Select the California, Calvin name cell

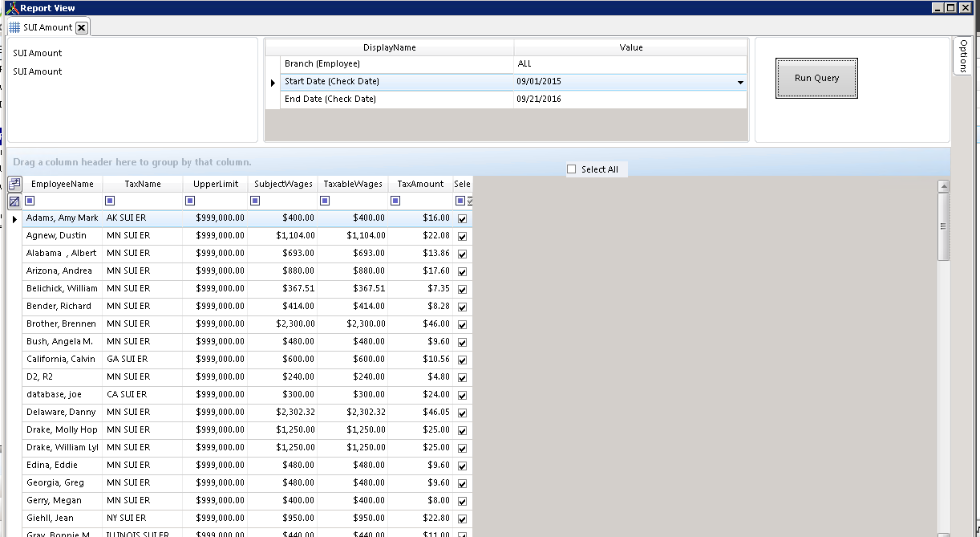pyautogui.click(x=63, y=360)
